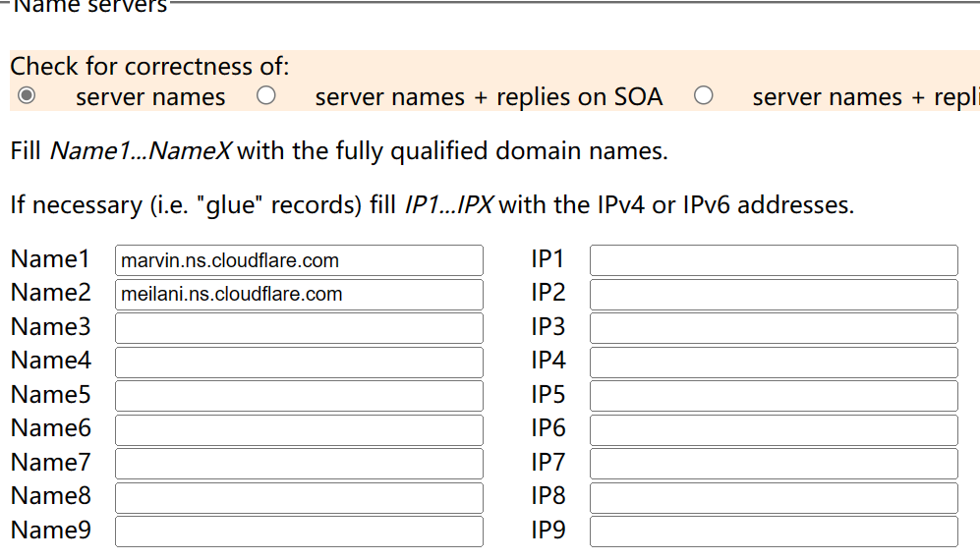980x560 pixels.
Task: Click the Name1 field with marvin.ns.cloudflare.com
Action: pyautogui.click(x=299, y=260)
